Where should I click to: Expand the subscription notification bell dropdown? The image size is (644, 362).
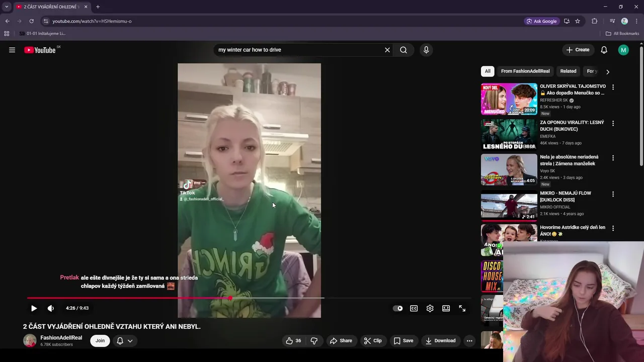[125, 340]
